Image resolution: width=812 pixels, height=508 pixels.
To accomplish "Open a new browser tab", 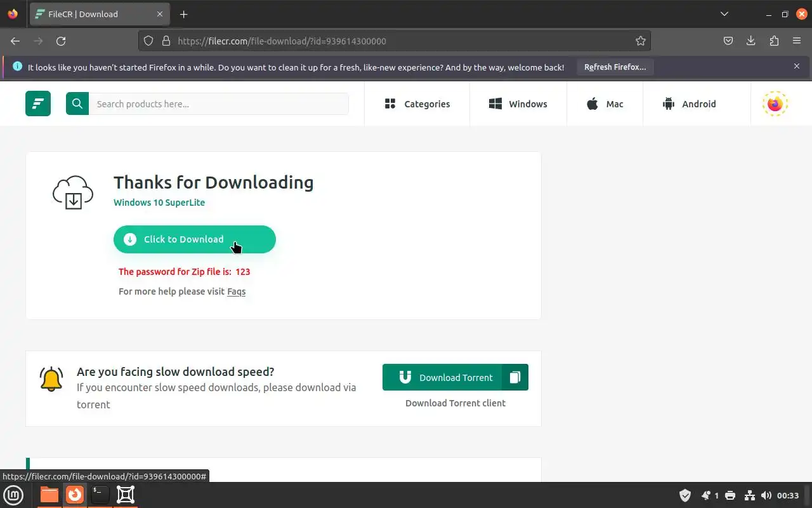I will tap(183, 14).
